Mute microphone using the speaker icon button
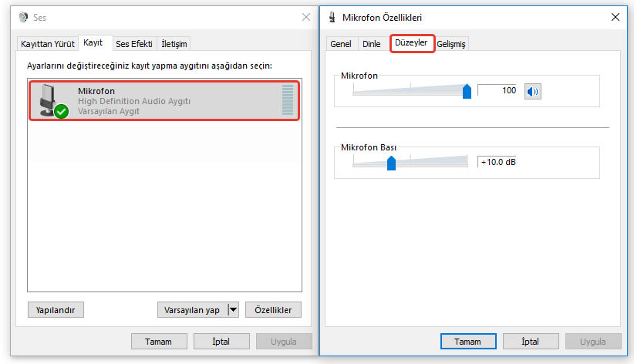 [533, 92]
